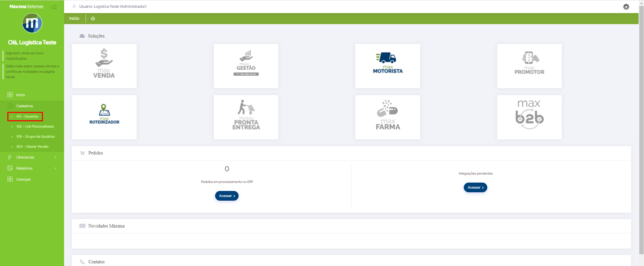This screenshot has width=644, height=266.
Task: Click the Olá, Logistica Teste greeting
Action: tap(32, 43)
